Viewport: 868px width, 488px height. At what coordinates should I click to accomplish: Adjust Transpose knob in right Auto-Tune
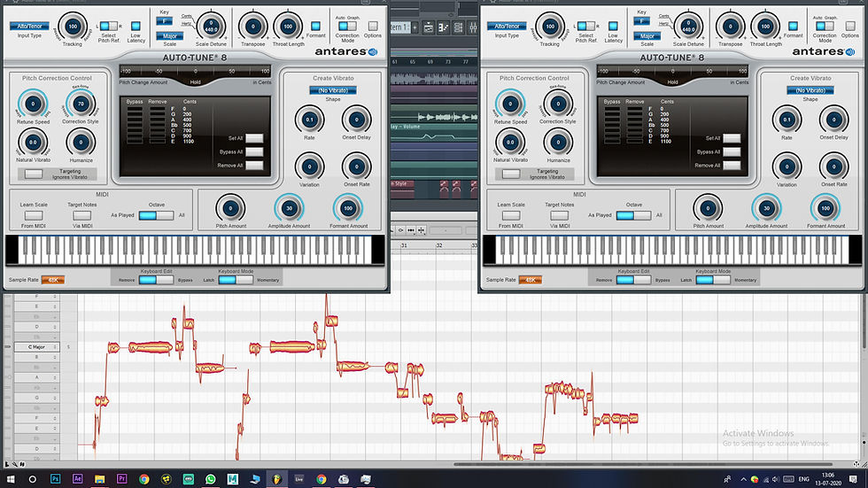click(x=730, y=26)
